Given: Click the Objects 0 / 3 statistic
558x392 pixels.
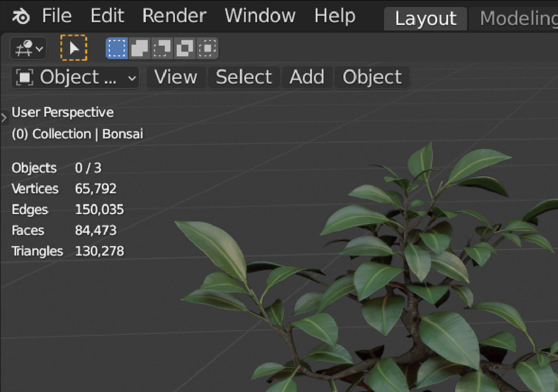Looking at the screenshot, I should (x=56, y=167).
